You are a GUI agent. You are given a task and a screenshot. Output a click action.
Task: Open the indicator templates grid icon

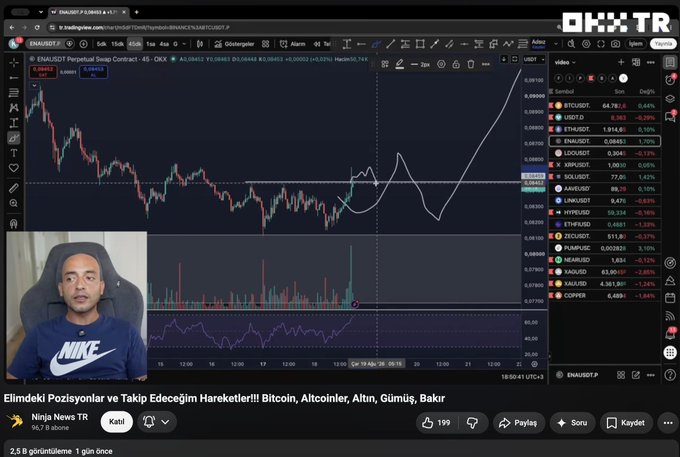[265, 44]
